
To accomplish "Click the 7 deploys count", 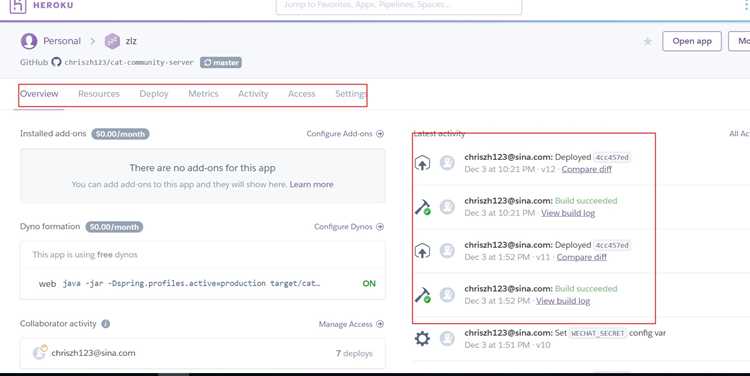I will tap(354, 353).
